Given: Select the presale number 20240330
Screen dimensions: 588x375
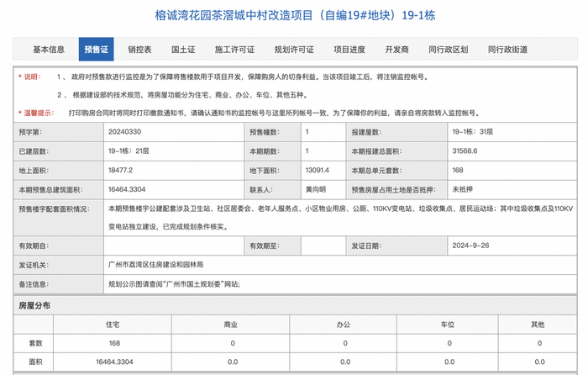Looking at the screenshot, I should 125,132.
